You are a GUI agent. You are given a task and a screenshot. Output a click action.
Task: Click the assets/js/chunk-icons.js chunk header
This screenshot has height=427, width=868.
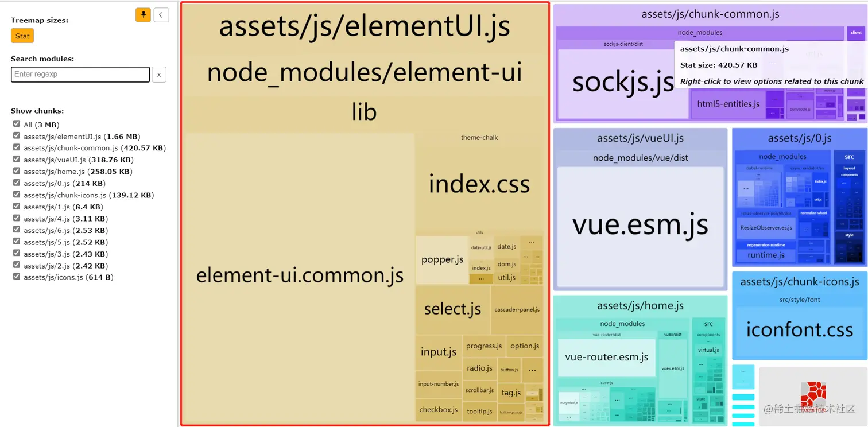[799, 282]
